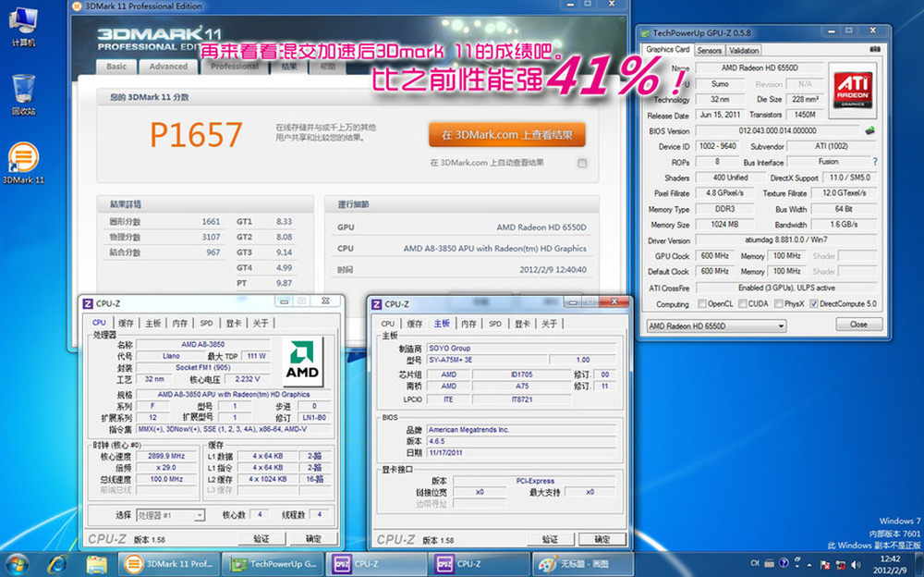This screenshot has height=577, width=924.
Task: Enable the OpenCL checkbox in GPU-Z
Action: [x=702, y=303]
